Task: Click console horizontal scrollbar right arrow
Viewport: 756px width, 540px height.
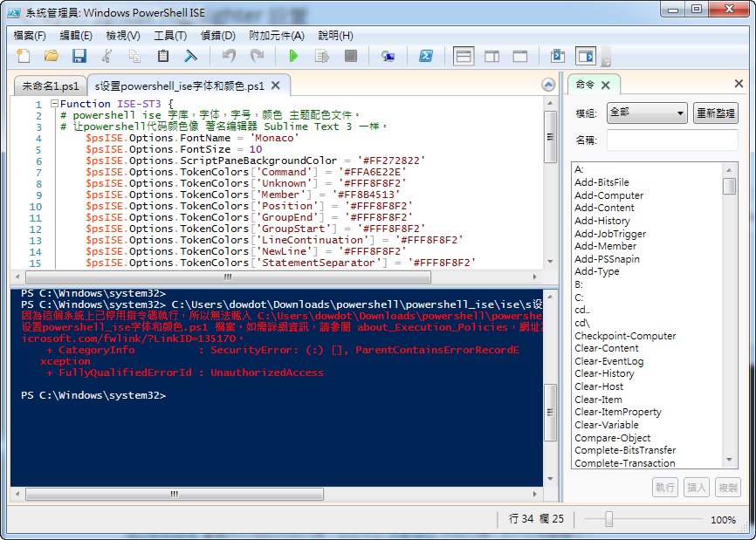Action: (534, 495)
